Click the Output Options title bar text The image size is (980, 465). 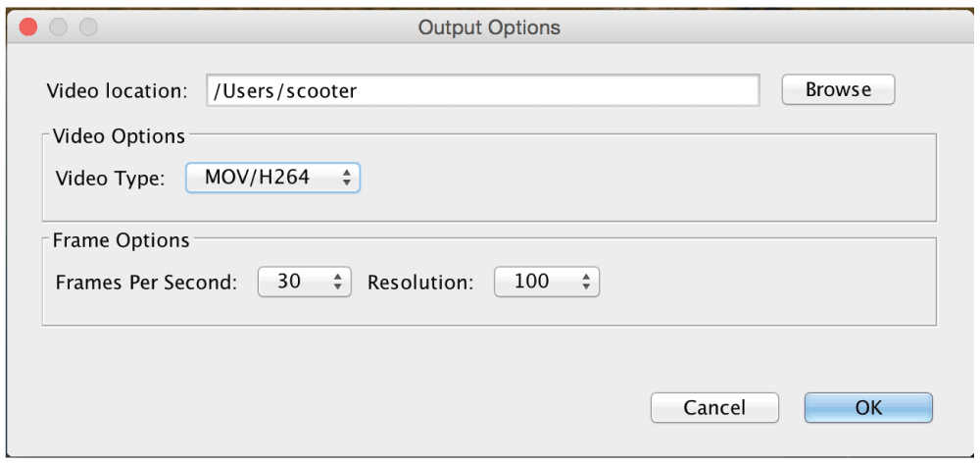[x=489, y=27]
